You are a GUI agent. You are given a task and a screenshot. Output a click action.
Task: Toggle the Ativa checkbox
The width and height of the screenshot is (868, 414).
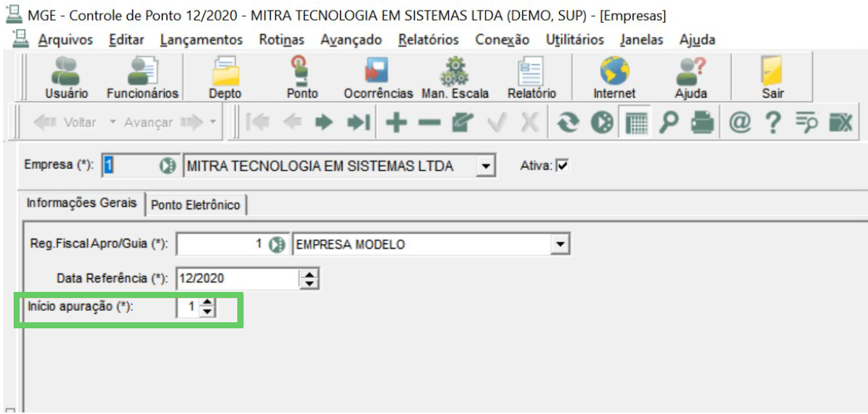coord(562,165)
